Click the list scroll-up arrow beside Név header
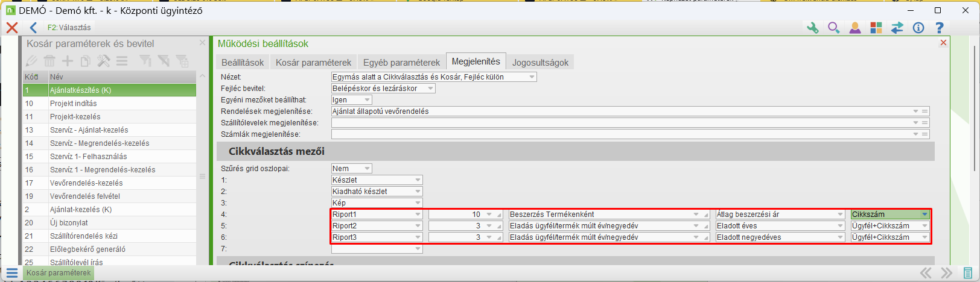Screen dimensions: 980x282 [202, 77]
